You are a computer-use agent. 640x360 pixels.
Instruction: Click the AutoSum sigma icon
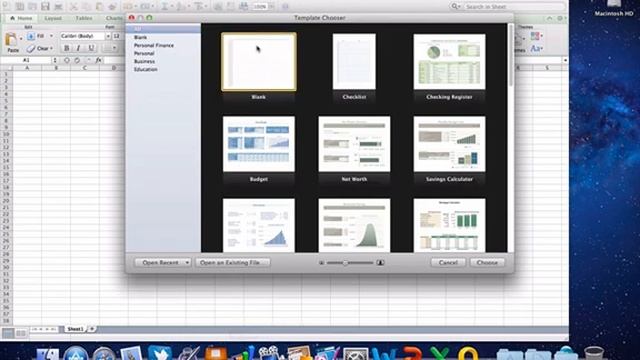tap(165, 7)
